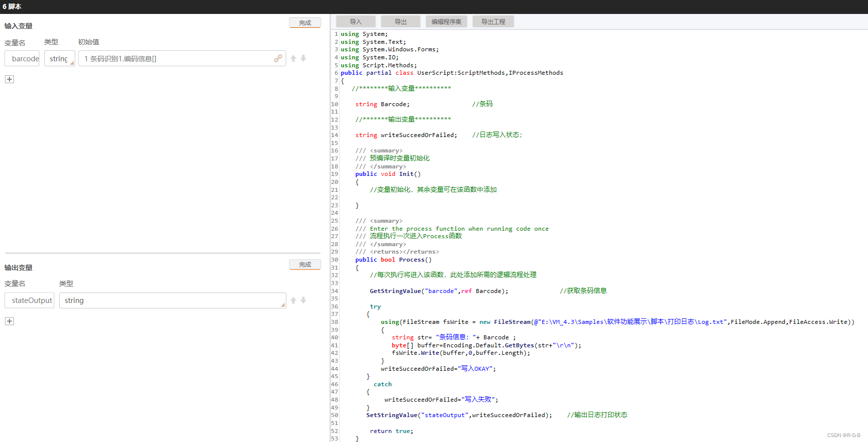This screenshot has width=868, height=442.
Task: Move barcode input variable up
Action: click(293, 58)
